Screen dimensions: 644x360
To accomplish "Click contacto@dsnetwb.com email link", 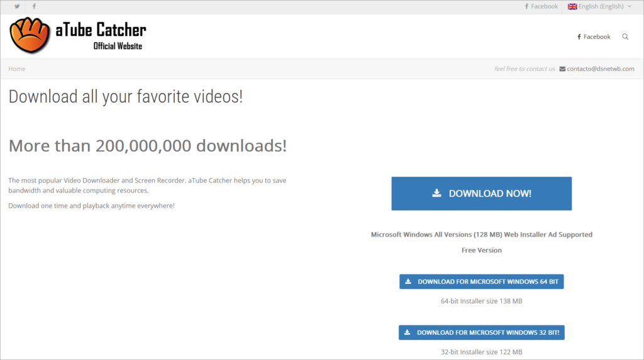I will pyautogui.click(x=601, y=69).
